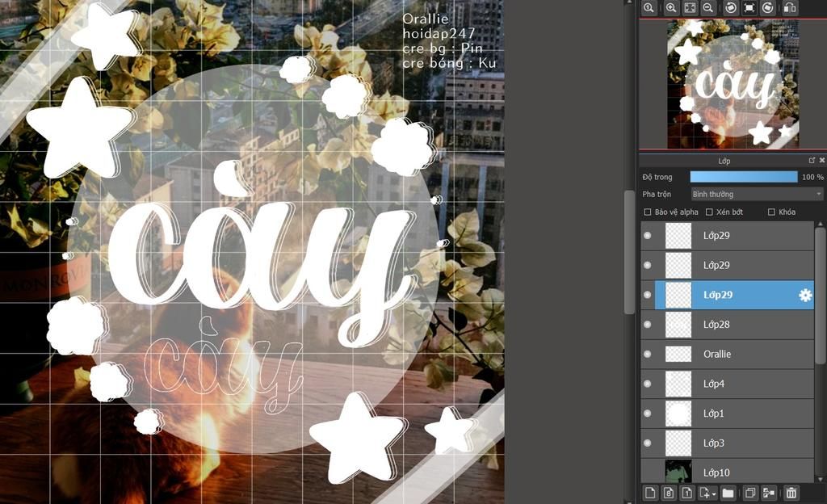Click the canvas vertical scrollbar
The height and width of the screenshot is (504, 827).
[x=628, y=252]
